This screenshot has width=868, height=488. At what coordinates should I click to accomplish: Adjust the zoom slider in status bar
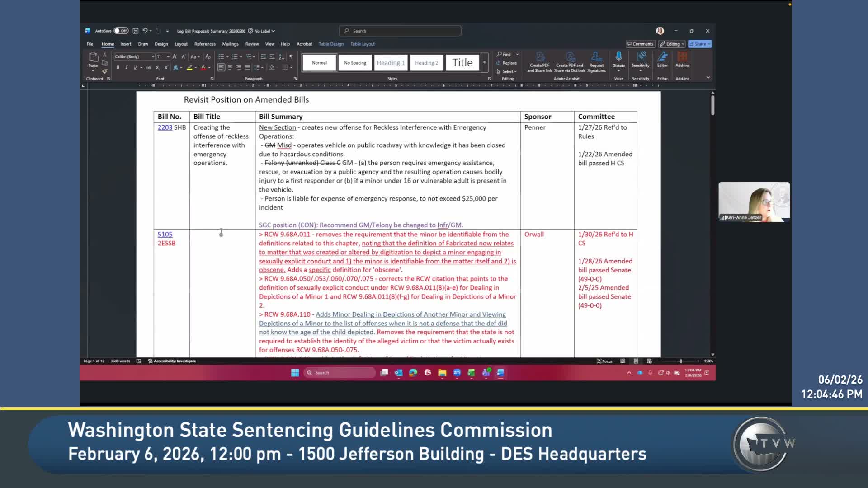(680, 361)
